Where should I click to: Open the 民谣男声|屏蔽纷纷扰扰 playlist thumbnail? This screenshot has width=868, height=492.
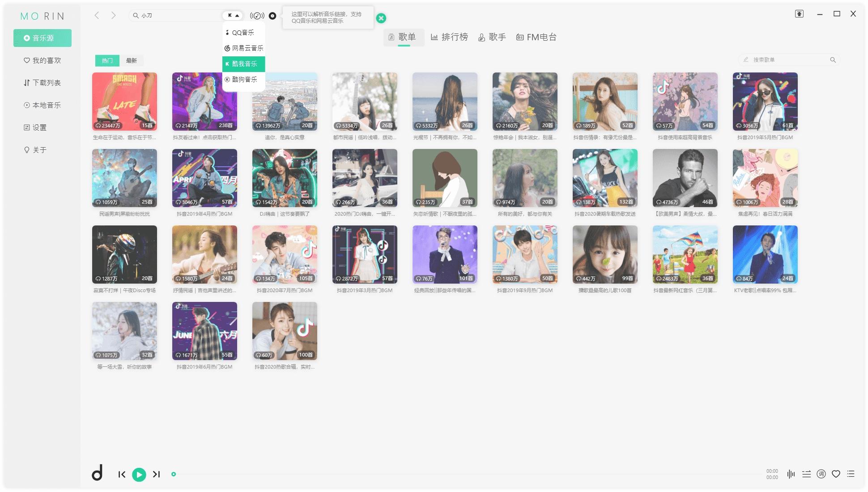tap(124, 178)
